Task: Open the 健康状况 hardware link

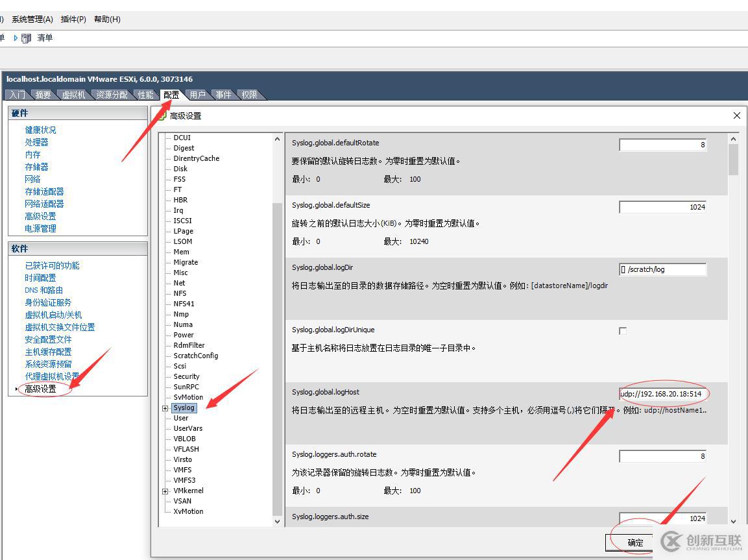Action: pos(41,130)
